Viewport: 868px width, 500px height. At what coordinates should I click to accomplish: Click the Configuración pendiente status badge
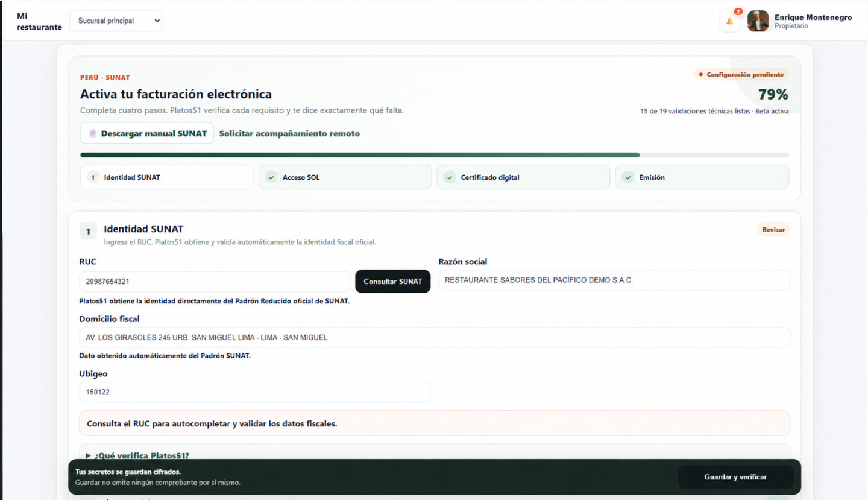pyautogui.click(x=741, y=75)
